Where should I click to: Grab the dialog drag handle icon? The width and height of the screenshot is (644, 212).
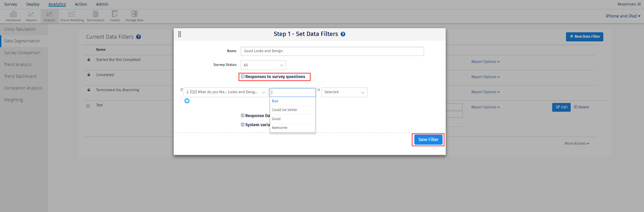click(180, 34)
